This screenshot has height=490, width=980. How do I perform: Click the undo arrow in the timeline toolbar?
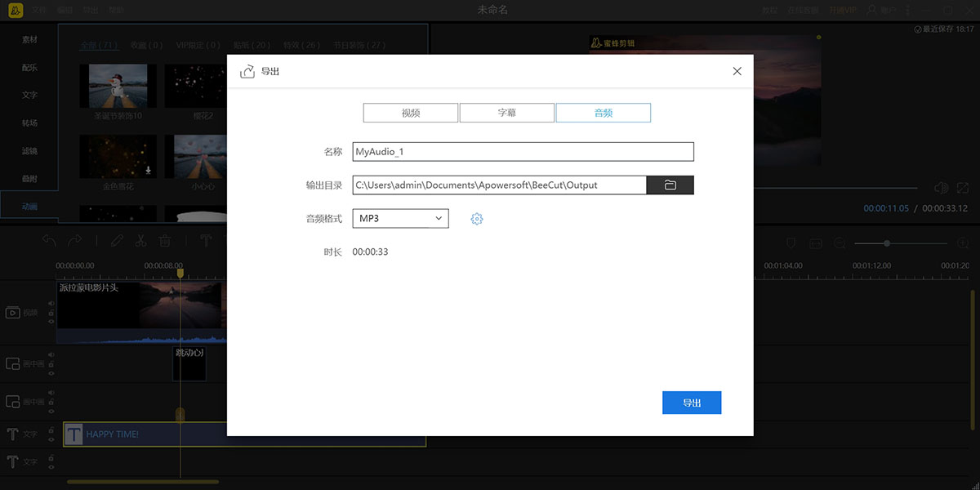[x=50, y=241]
